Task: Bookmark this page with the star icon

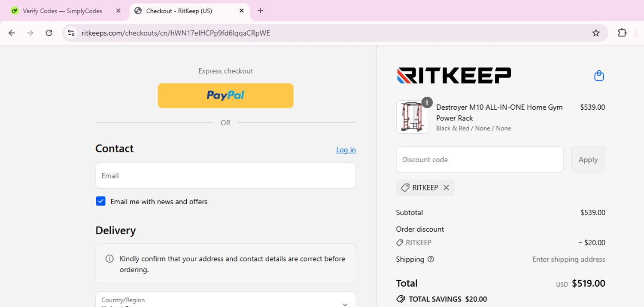Action: [x=596, y=33]
